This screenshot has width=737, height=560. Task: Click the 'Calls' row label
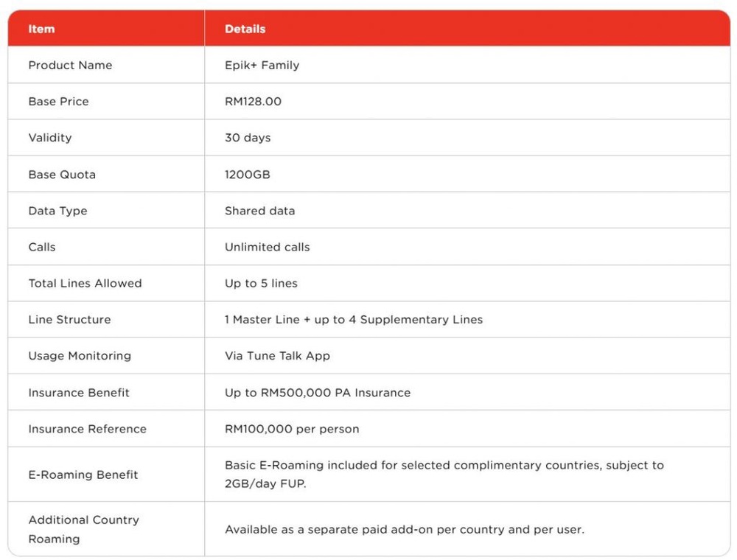click(x=42, y=247)
